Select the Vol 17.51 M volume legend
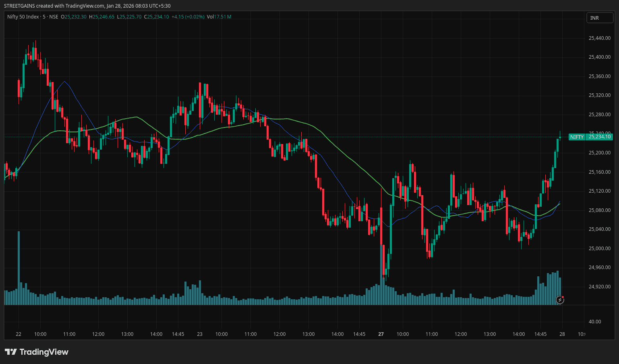 (219, 17)
